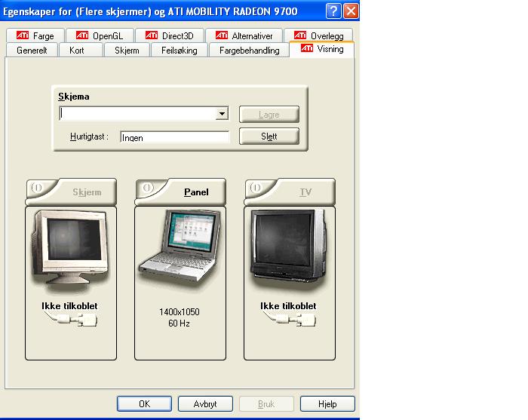Click the television set image
528x420 pixels.
coord(289,246)
